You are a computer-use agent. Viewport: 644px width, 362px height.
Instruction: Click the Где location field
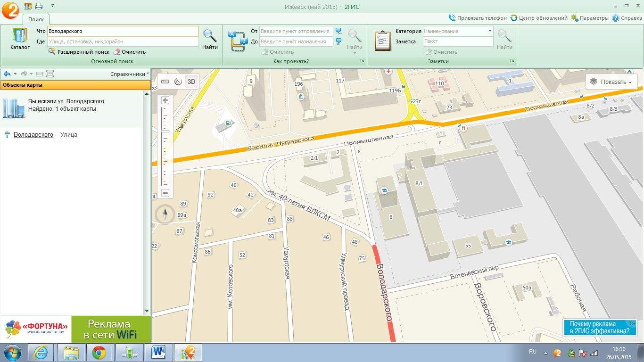123,41
